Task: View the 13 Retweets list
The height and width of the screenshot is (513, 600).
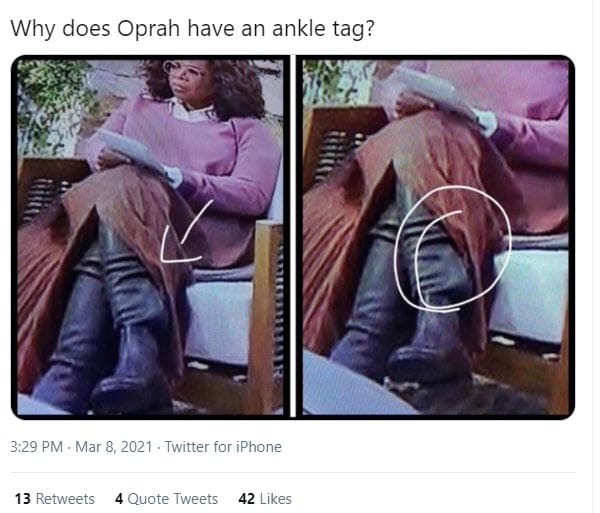Action: tap(55, 499)
